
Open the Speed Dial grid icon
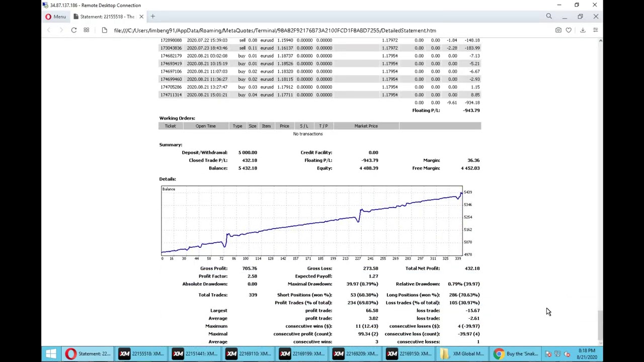click(86, 30)
